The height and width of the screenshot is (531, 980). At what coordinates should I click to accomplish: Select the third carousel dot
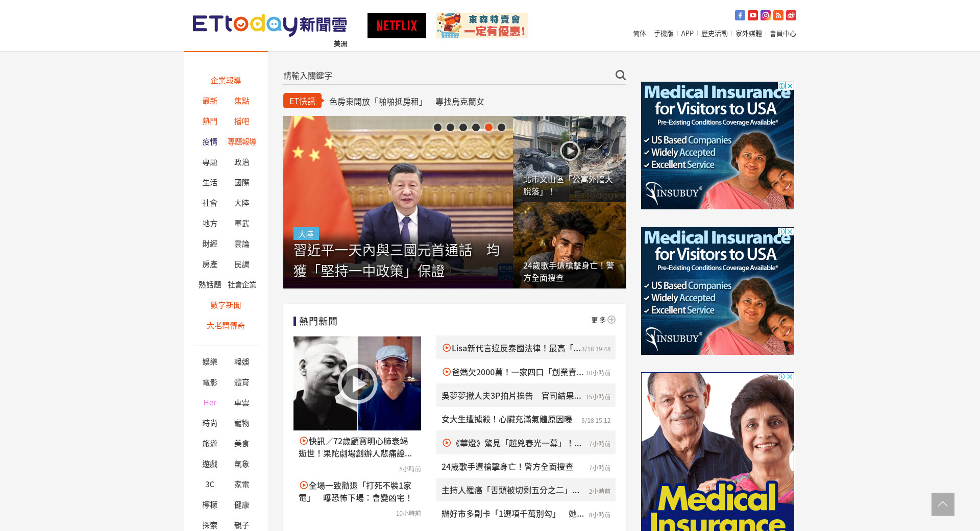463,127
